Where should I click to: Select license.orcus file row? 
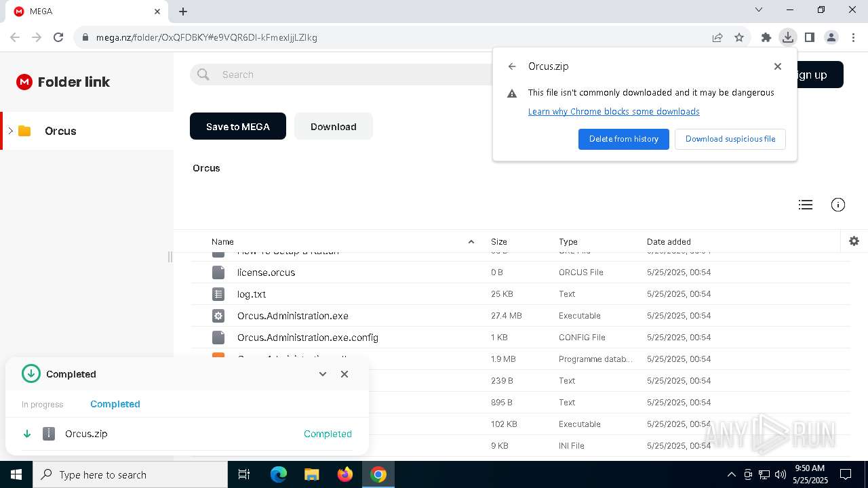(521, 272)
